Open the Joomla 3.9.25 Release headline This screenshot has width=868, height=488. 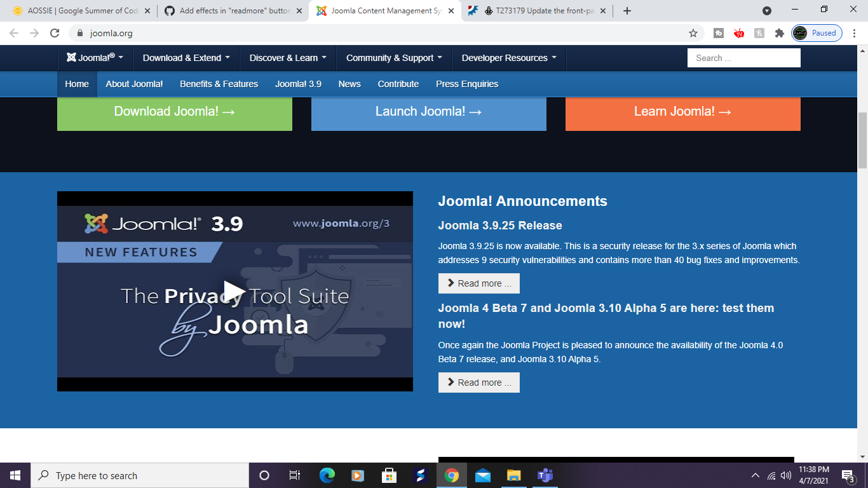click(500, 226)
